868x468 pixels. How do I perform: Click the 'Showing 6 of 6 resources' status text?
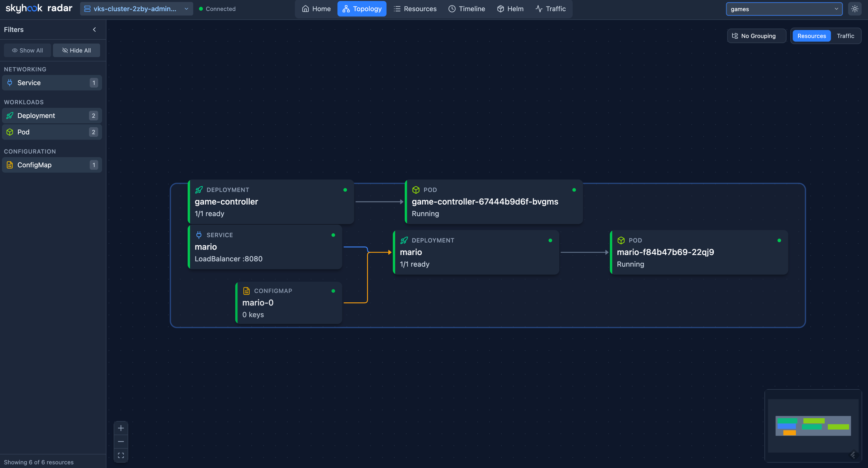pyautogui.click(x=39, y=462)
